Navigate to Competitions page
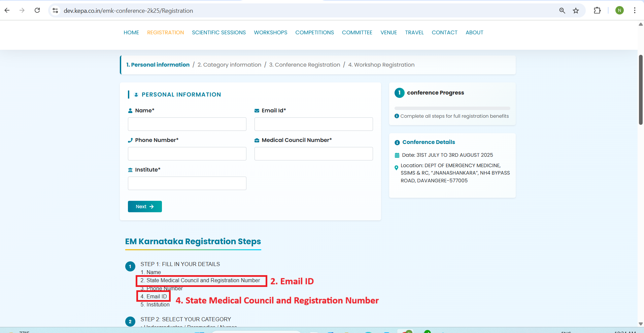 click(314, 33)
